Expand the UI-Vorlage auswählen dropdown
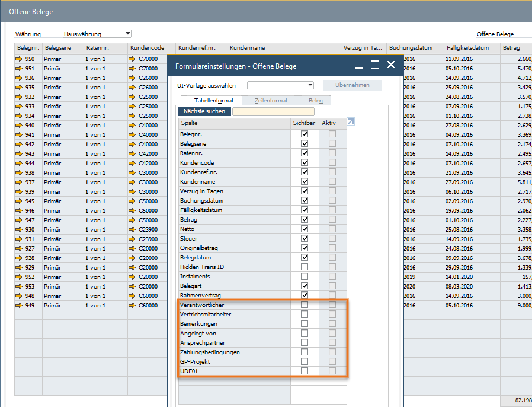This screenshot has width=532, height=407. point(310,85)
